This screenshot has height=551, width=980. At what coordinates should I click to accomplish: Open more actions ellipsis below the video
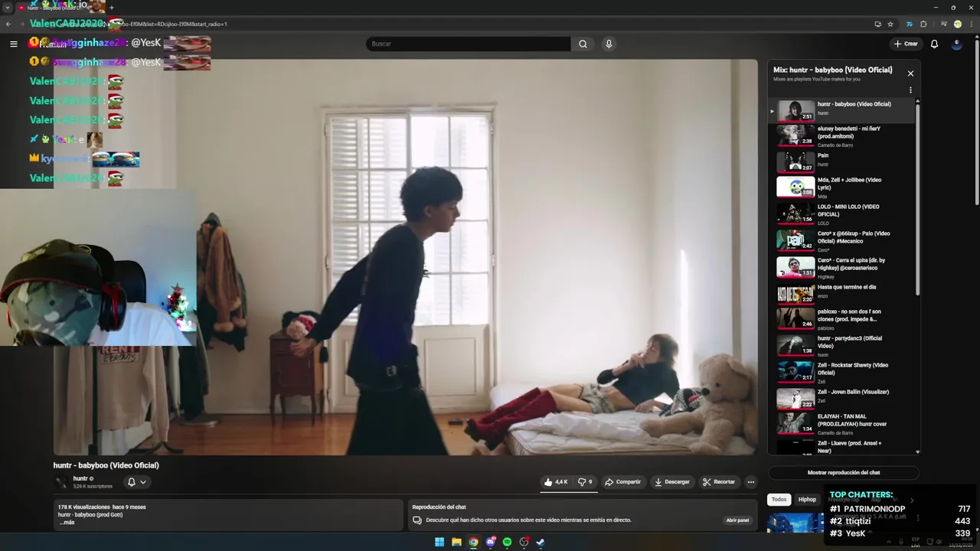point(751,482)
